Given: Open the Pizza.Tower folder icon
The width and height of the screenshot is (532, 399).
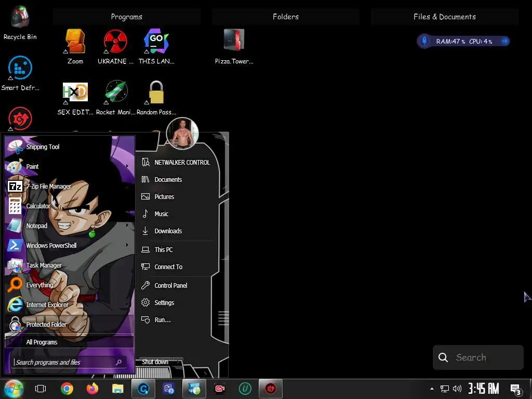Looking at the screenshot, I should [234, 46].
